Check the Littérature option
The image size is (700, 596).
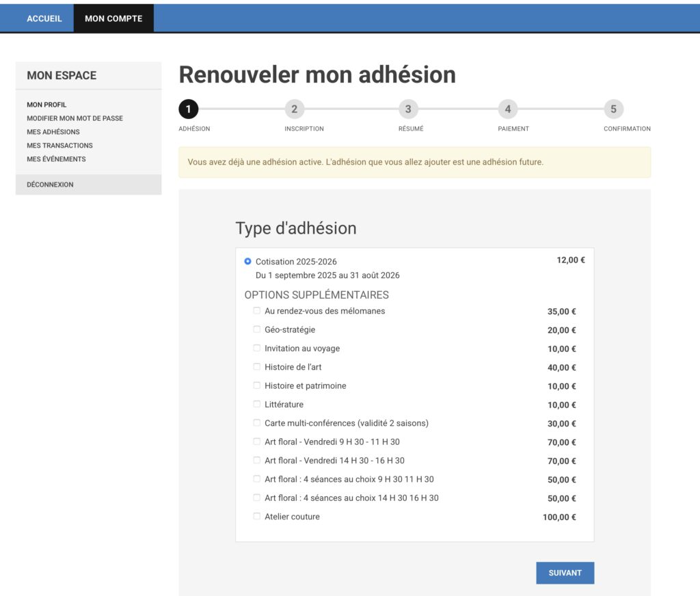[257, 405]
